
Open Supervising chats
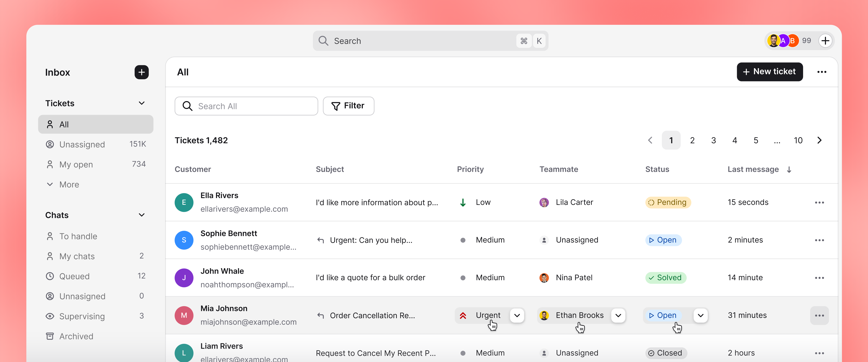coord(96,316)
